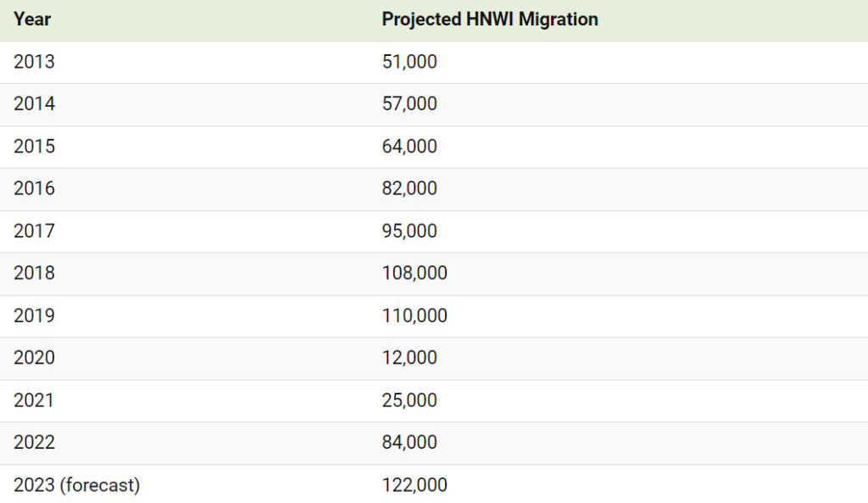Select the 2023 (forecast) row label
Image resolution: width=868 pixels, height=503 pixels.
coord(76,485)
